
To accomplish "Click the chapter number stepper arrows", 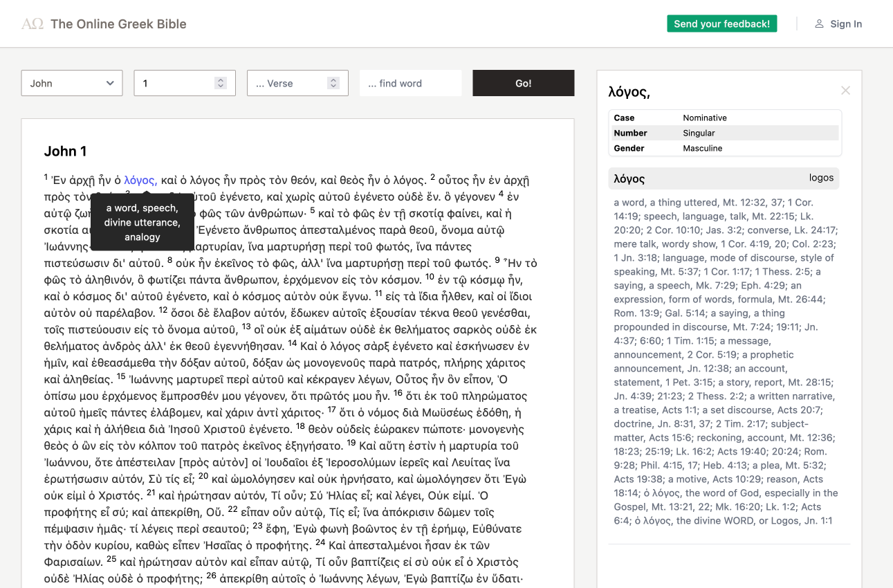I will pos(220,82).
